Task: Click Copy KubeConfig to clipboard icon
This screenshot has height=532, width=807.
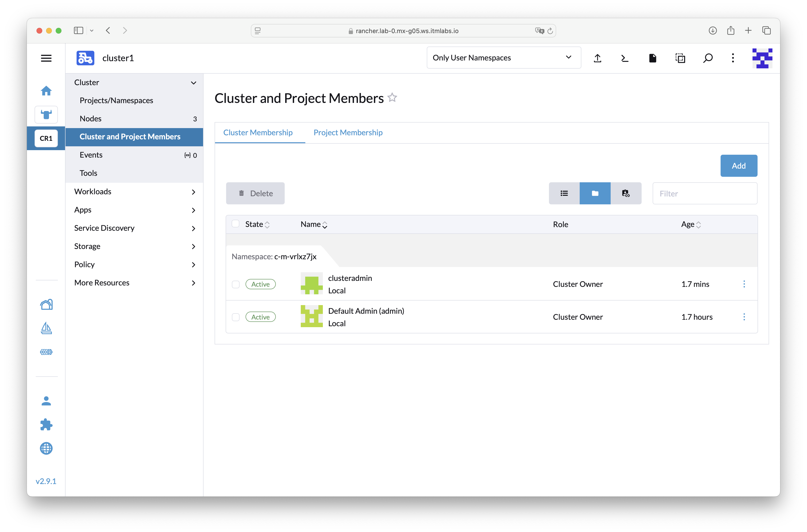Action: point(680,58)
